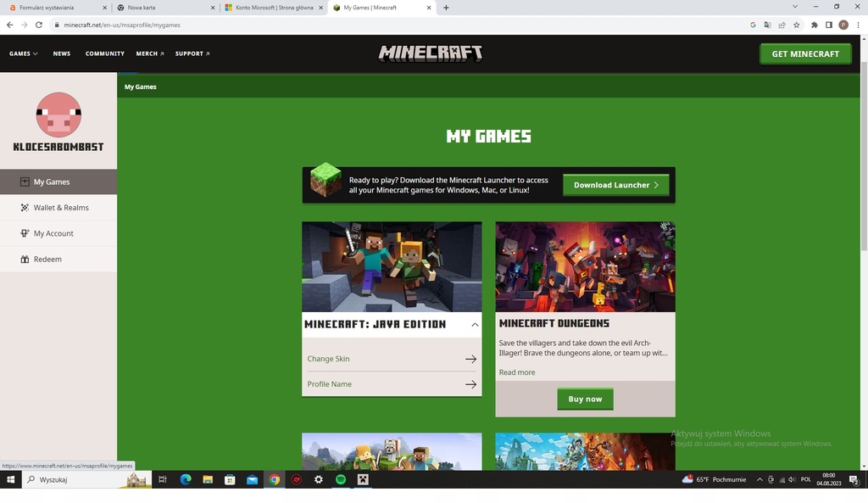This screenshot has width=868, height=503.
Task: Click the Wallet & Realms sidebar icon
Action: pyautogui.click(x=25, y=208)
